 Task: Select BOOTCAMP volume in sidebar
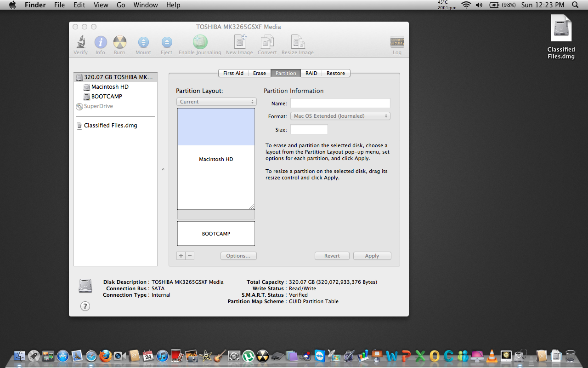coord(116,97)
